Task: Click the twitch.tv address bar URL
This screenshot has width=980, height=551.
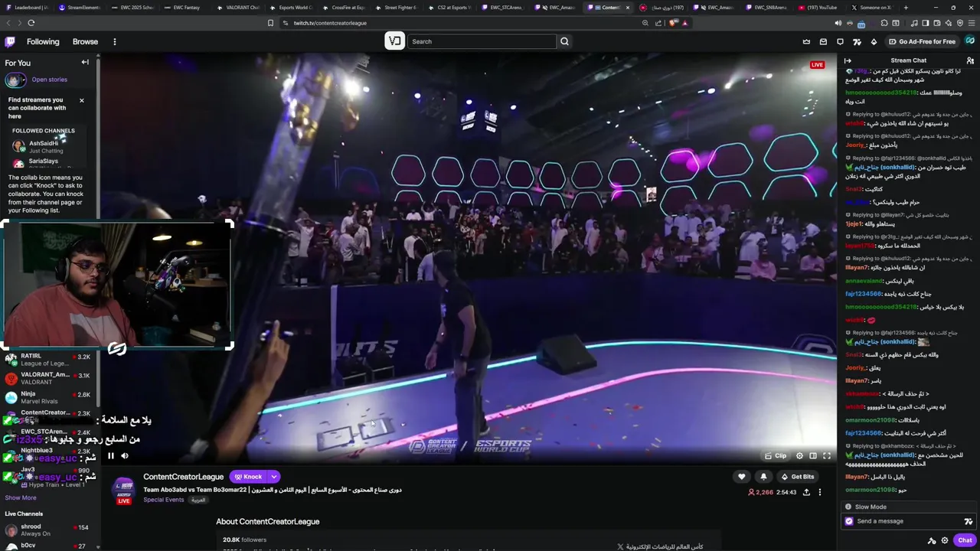Action: [330, 23]
